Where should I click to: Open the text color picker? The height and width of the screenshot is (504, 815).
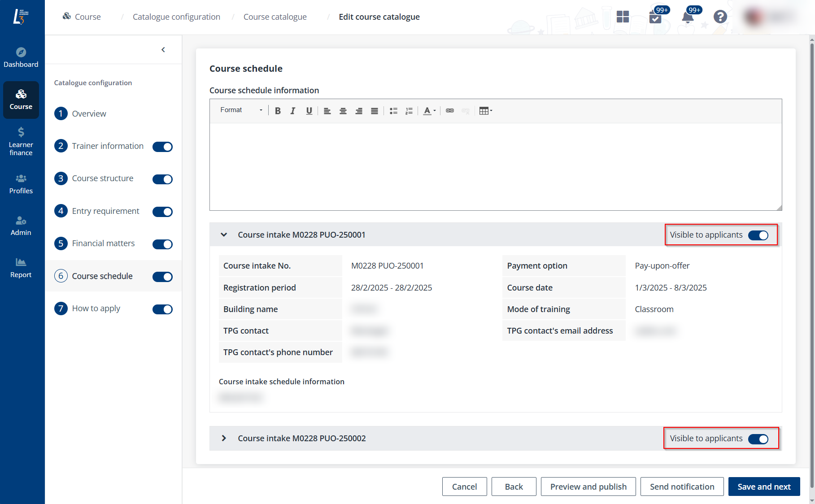pyautogui.click(x=429, y=111)
